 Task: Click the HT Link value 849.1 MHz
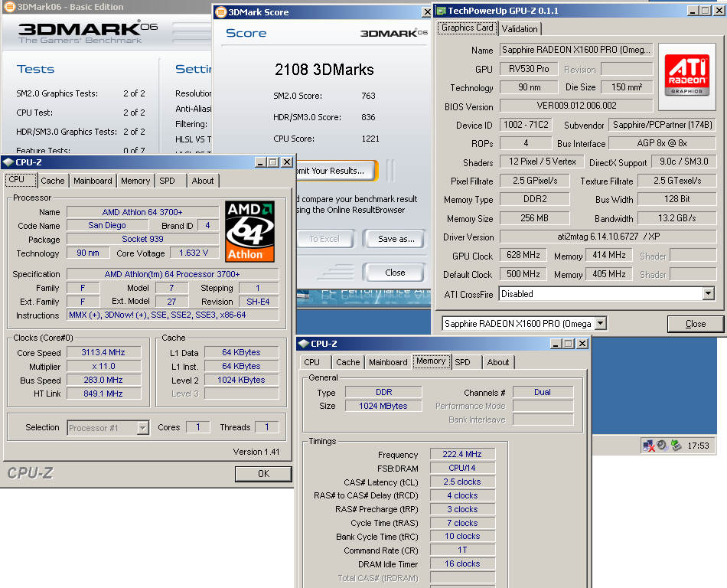point(103,394)
